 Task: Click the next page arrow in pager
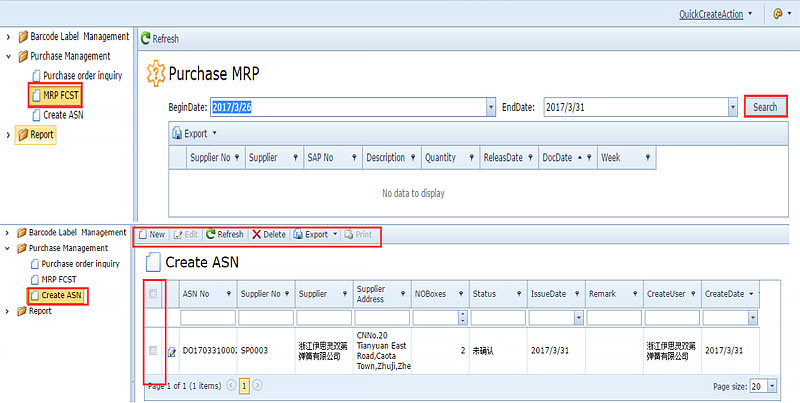pyautogui.click(x=257, y=385)
